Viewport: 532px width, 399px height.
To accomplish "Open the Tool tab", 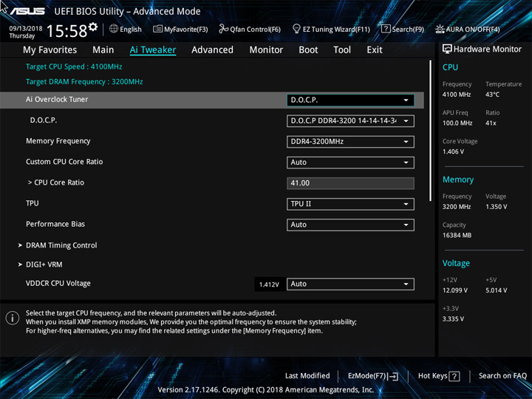I will click(342, 50).
